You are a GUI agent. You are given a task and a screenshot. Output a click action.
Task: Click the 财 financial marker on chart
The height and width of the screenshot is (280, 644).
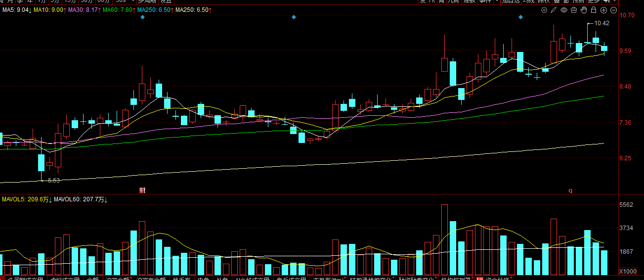[142, 190]
